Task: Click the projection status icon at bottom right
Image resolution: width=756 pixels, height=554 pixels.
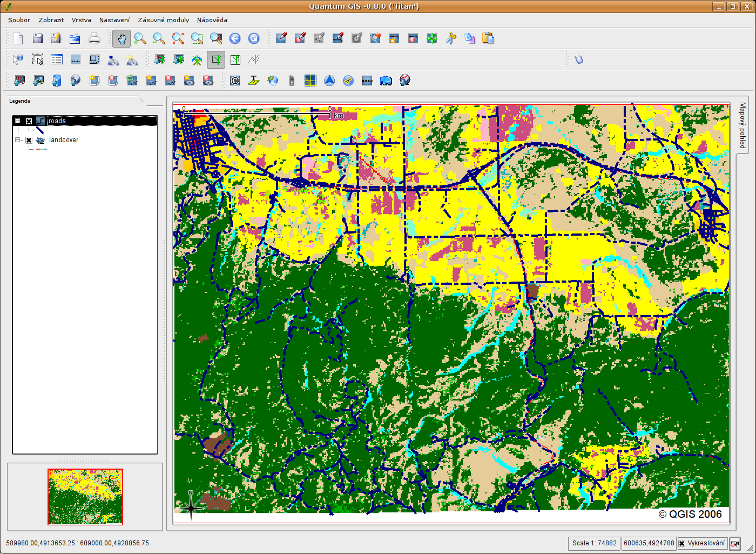Action: point(734,544)
